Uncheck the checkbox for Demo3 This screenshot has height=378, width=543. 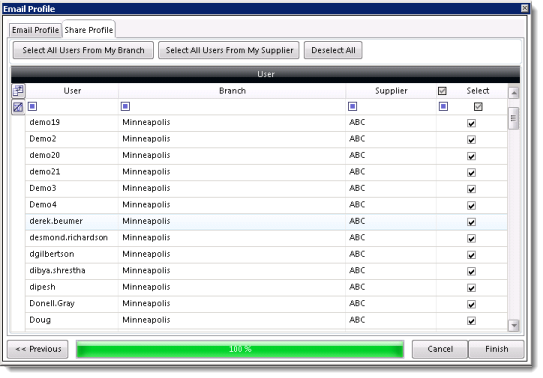pos(471,189)
